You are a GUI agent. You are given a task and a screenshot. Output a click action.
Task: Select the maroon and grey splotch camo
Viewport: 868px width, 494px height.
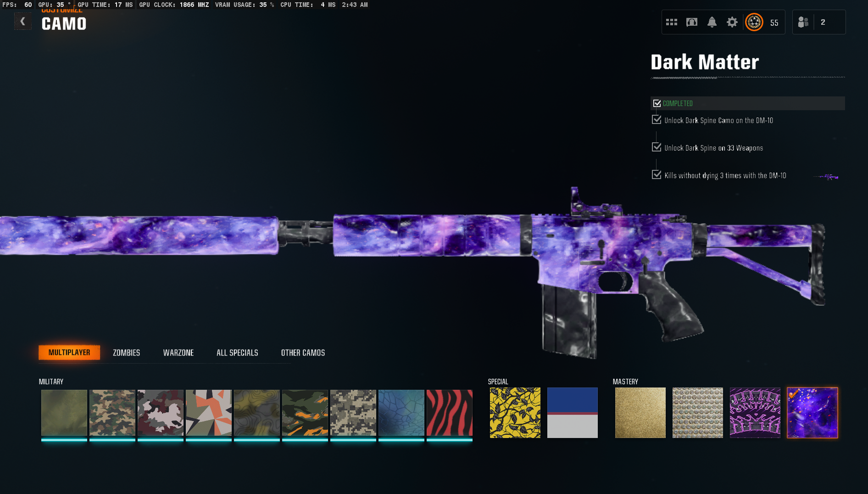(x=161, y=413)
